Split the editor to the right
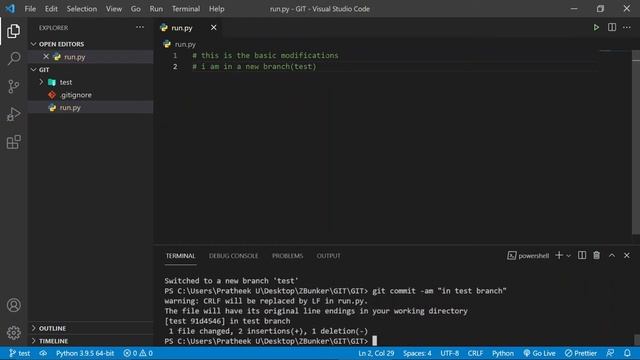Image resolution: width=640 pixels, height=360 pixels. click(x=611, y=27)
